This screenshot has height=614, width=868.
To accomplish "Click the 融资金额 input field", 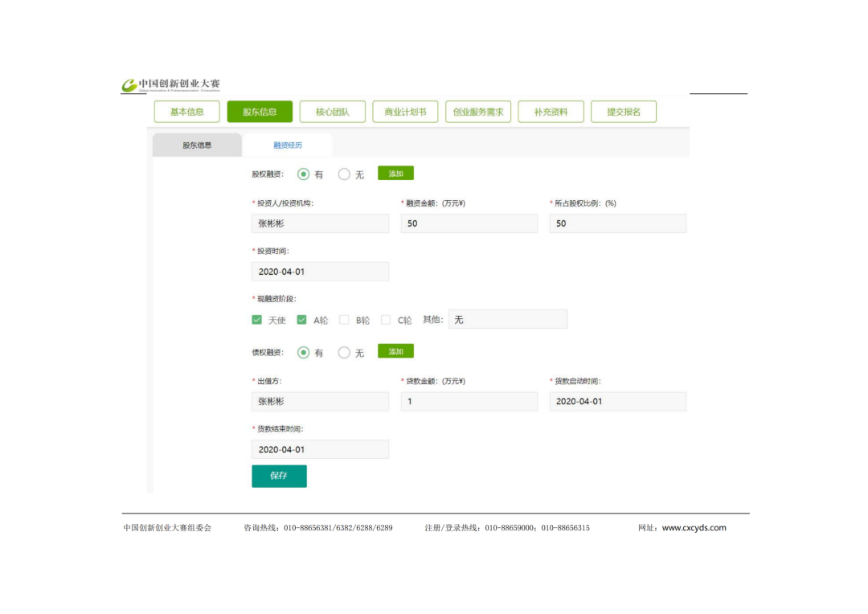I will point(469,223).
